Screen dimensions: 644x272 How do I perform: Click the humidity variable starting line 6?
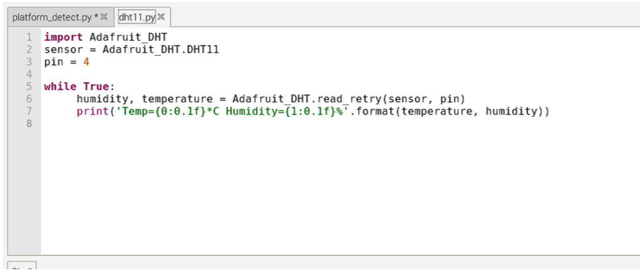106,99
